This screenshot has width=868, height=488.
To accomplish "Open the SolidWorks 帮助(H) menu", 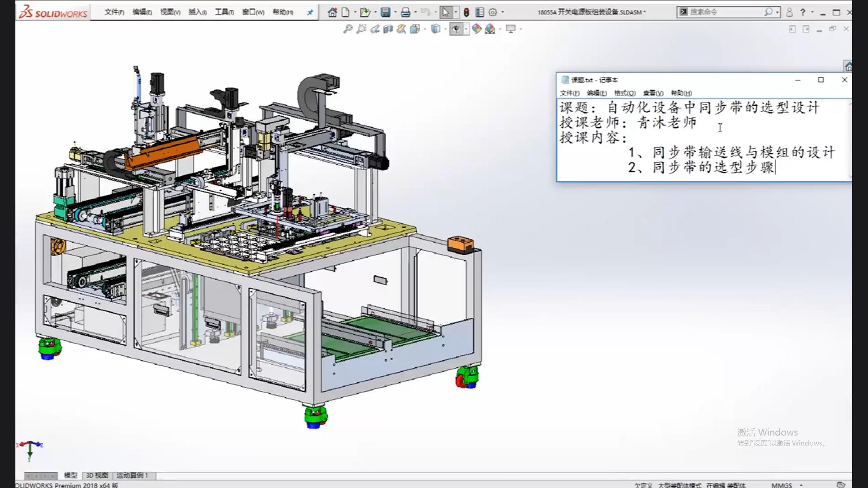I will pos(283,12).
